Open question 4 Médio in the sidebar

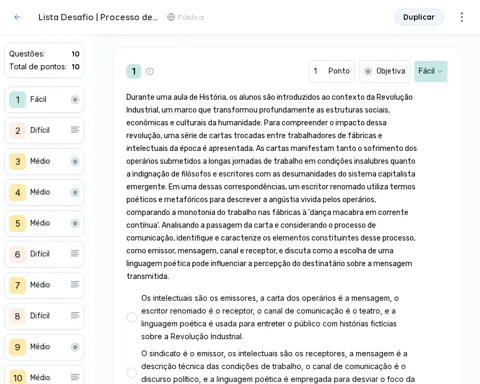44,192
